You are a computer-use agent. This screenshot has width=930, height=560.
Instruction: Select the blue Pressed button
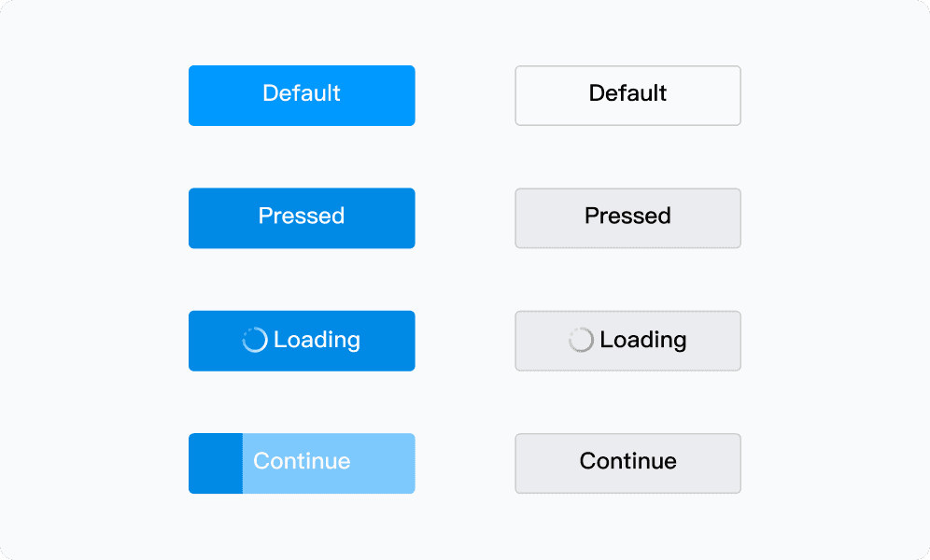pos(302,218)
